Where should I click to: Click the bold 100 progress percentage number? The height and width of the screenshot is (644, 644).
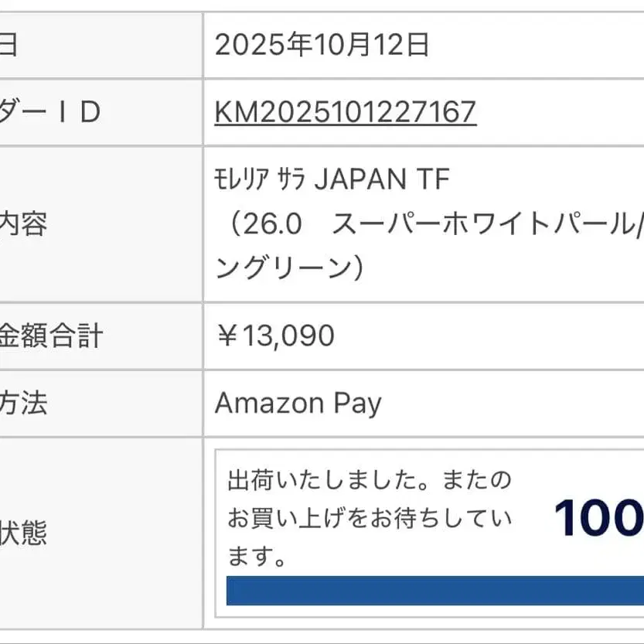pos(598,518)
